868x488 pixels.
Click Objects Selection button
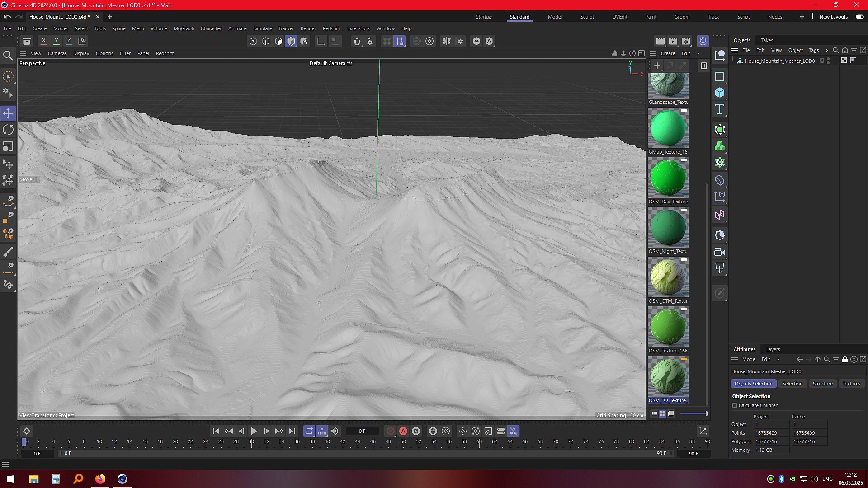[x=753, y=384]
